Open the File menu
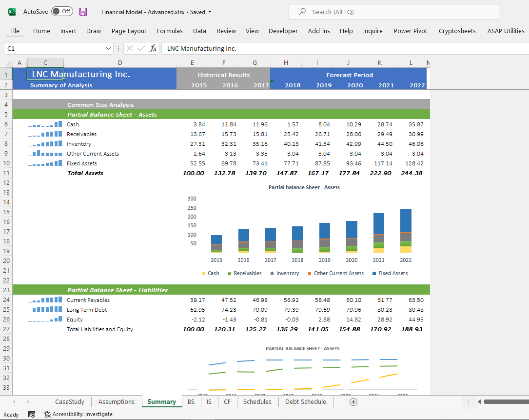Viewport: 529px width, 420px height. tap(15, 31)
